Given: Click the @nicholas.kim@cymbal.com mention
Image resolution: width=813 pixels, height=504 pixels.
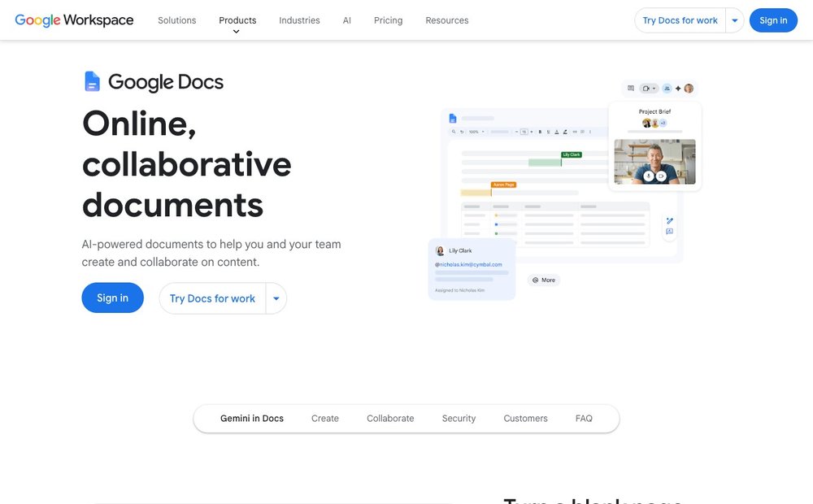Looking at the screenshot, I should pyautogui.click(x=469, y=264).
